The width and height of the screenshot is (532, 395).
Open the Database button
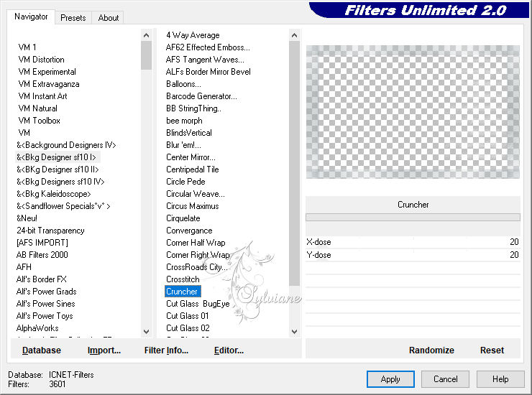(42, 350)
